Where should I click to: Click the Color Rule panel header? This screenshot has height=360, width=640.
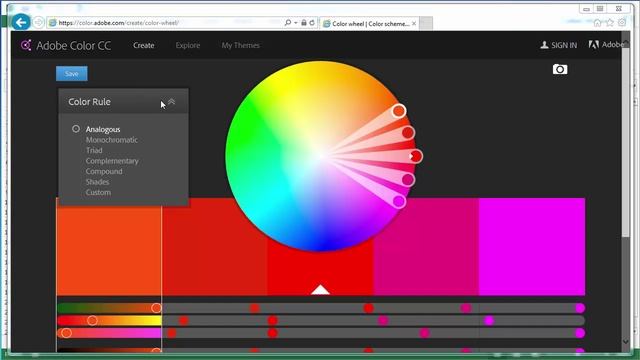point(123,101)
